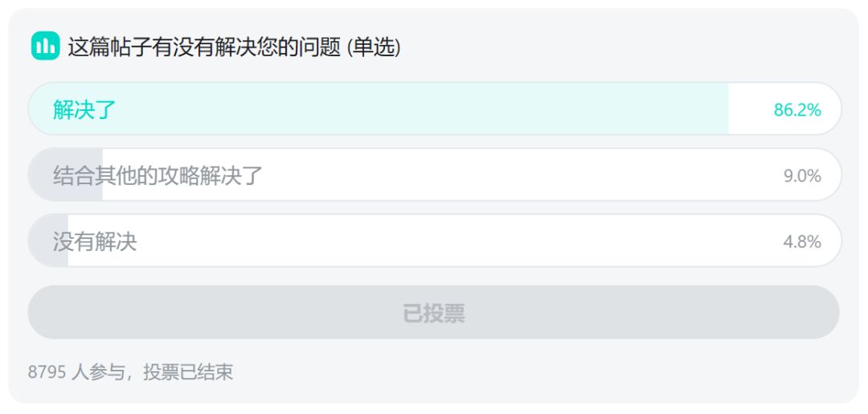Click the 86.2% result percentage
Viewport: 868px width, 414px height.
796,110
